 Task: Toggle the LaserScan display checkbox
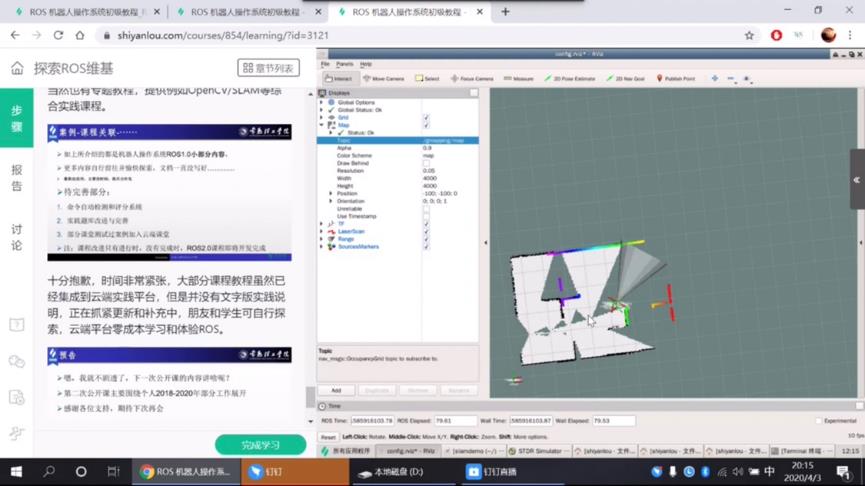pos(426,231)
